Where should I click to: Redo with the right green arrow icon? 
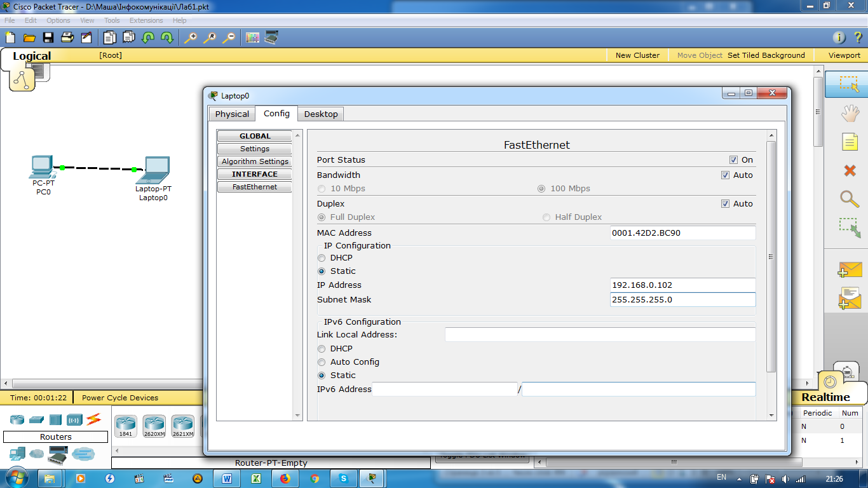[167, 37]
